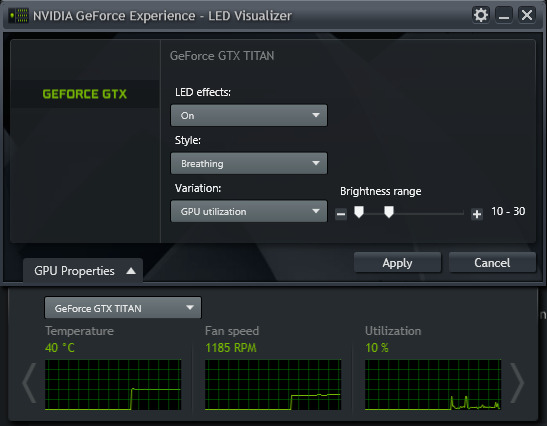Increase brightness range with plus button
Screen dimensions: 547x426
[x=477, y=214]
